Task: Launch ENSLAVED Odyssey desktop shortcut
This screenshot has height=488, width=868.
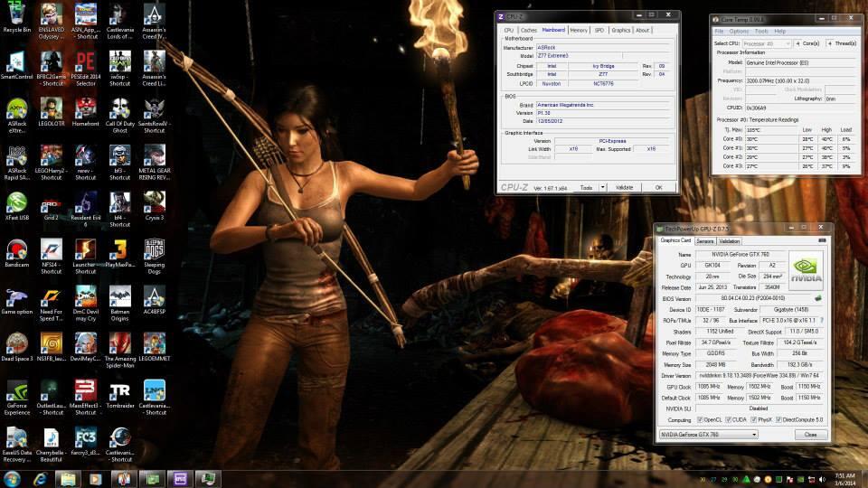Action: point(51,21)
